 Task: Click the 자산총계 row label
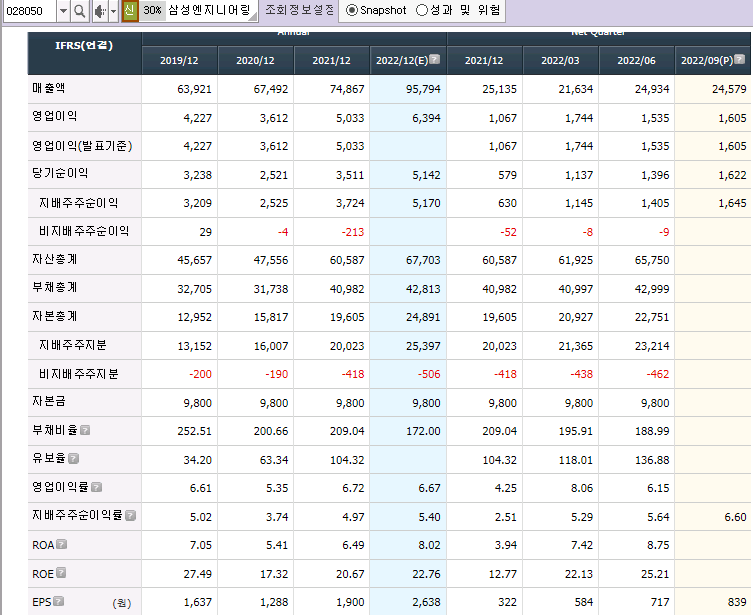[x=55, y=260]
